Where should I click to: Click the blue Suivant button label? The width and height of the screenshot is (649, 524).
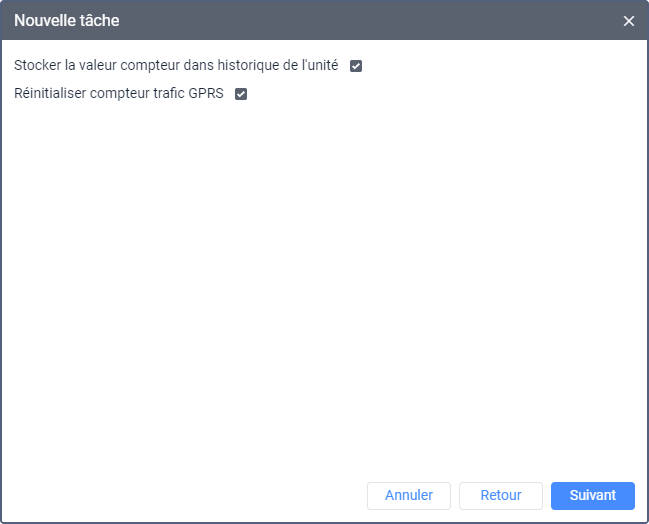tap(593, 495)
